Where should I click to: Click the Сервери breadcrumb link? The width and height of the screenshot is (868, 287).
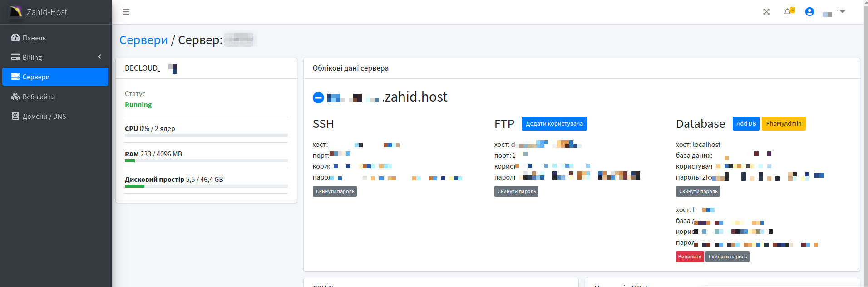point(143,40)
